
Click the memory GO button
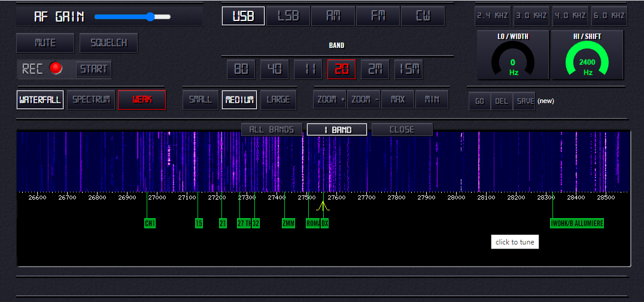coord(480,101)
